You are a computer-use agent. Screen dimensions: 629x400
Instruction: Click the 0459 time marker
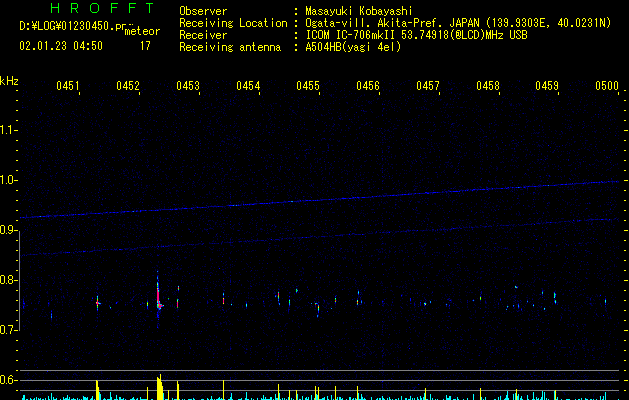(x=547, y=86)
